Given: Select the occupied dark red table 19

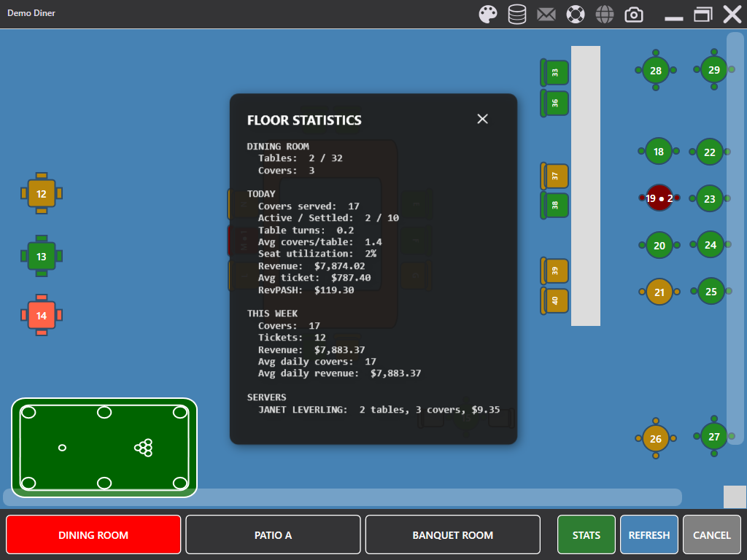Looking at the screenshot, I should coord(659,198).
